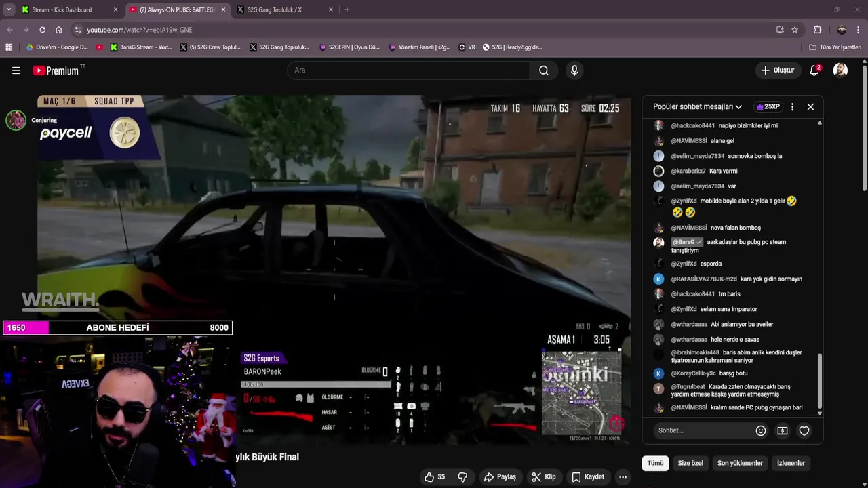Go to browser home page
The height and width of the screenshot is (488, 868).
59,30
